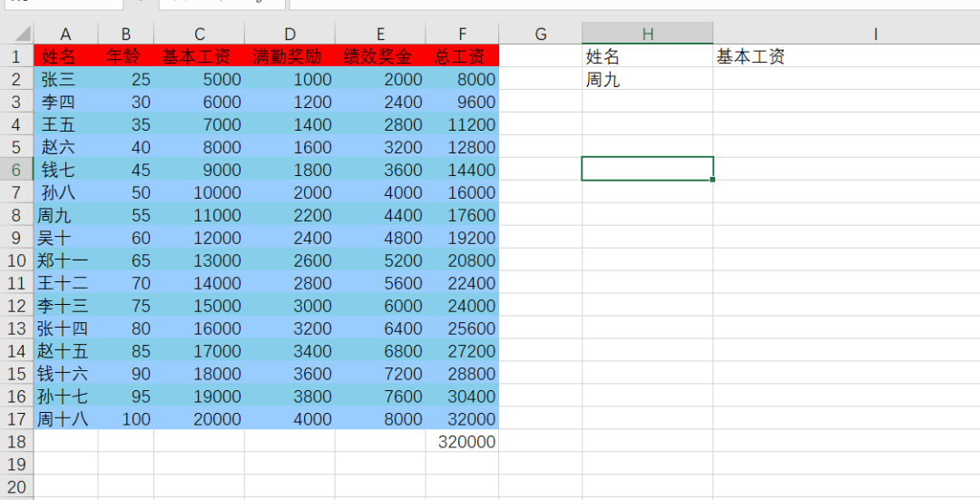The height and width of the screenshot is (500, 980).
Task: Click age cell 35 for 王五
Action: (x=125, y=124)
